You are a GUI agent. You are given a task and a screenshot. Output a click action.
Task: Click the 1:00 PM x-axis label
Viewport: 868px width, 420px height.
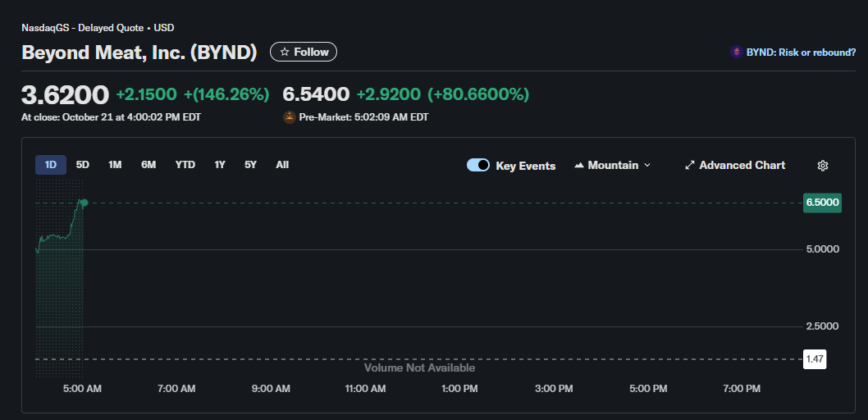(x=459, y=389)
